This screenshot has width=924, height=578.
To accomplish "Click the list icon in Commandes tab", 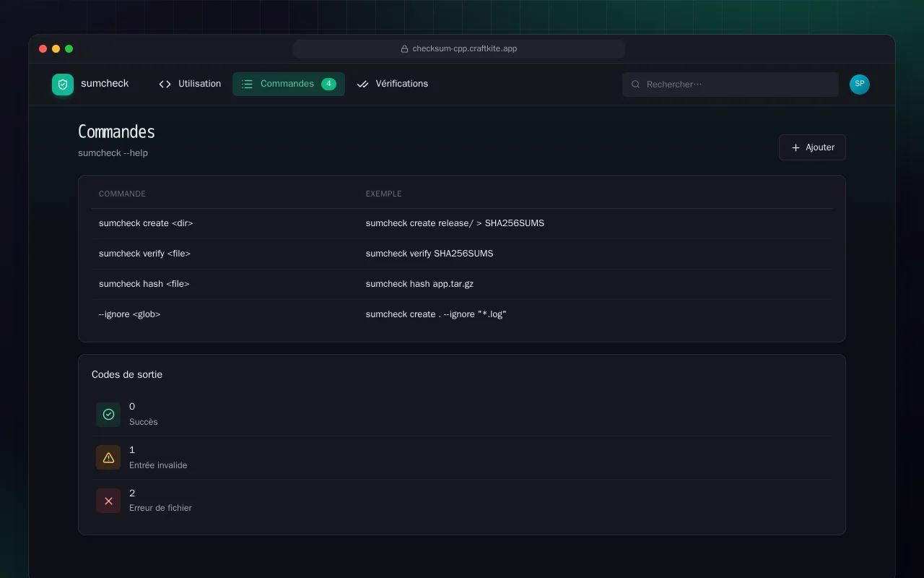I will pos(247,85).
